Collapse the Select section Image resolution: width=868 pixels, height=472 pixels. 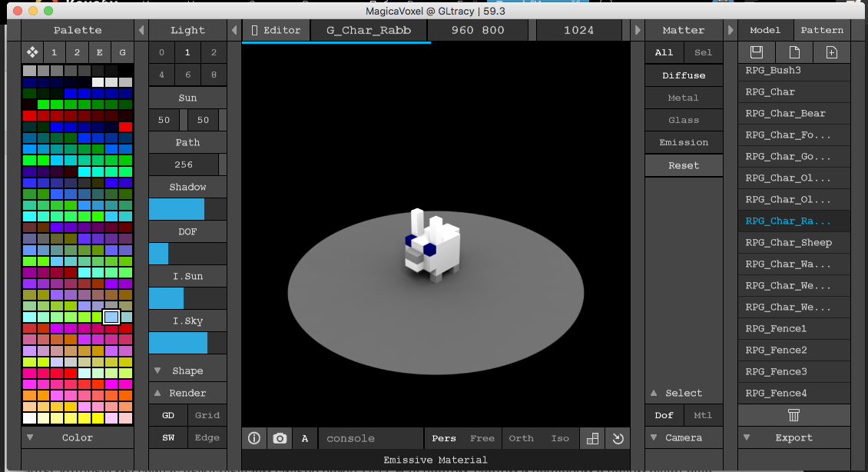coord(684,393)
